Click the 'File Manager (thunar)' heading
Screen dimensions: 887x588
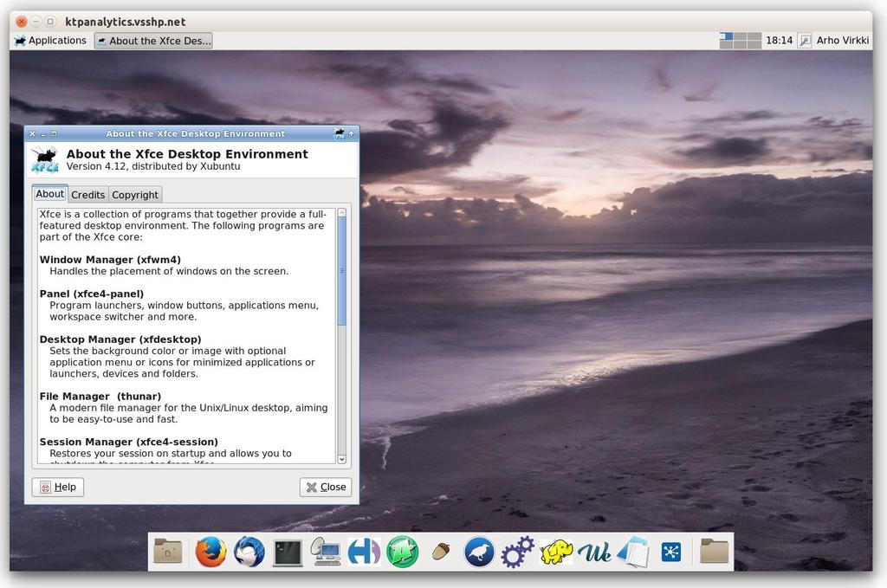[100, 397]
